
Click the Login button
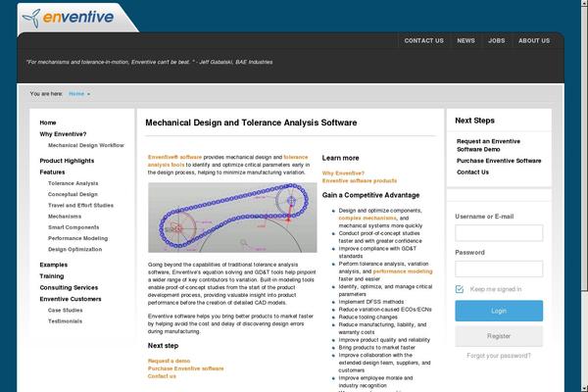[x=499, y=311]
